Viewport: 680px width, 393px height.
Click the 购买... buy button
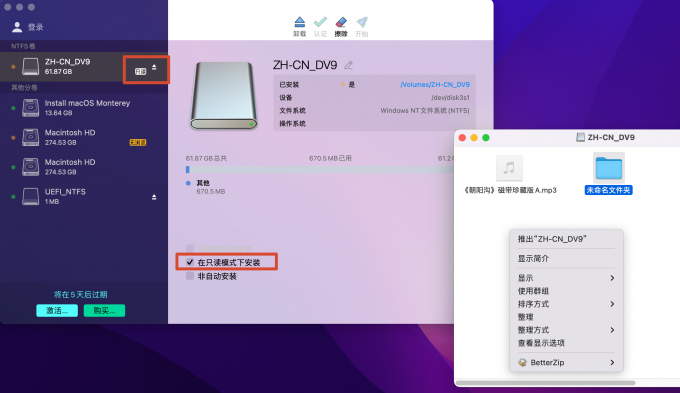click(104, 311)
